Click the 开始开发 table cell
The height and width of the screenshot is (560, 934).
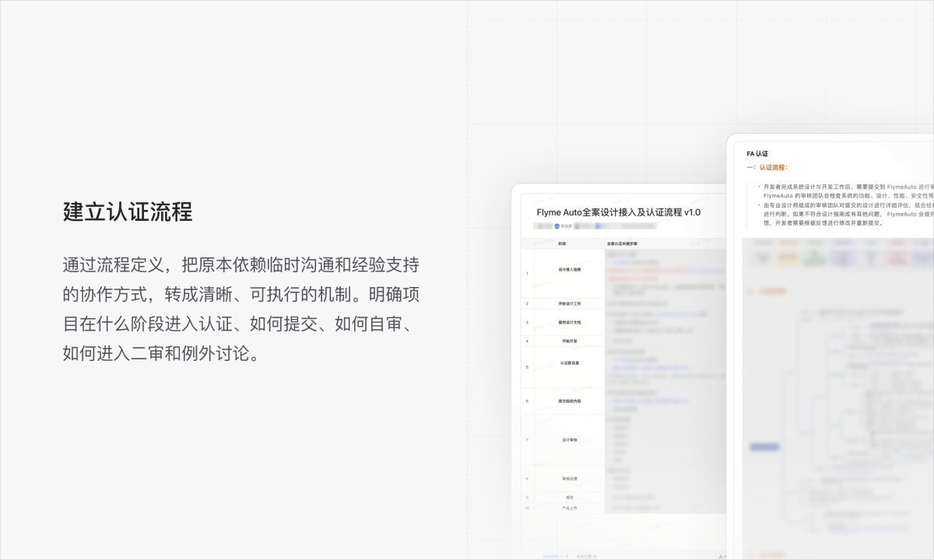click(569, 341)
